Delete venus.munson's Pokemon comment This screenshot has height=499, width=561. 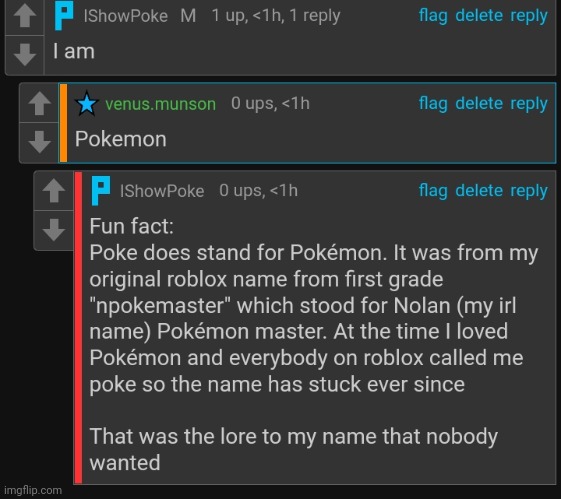[479, 104]
